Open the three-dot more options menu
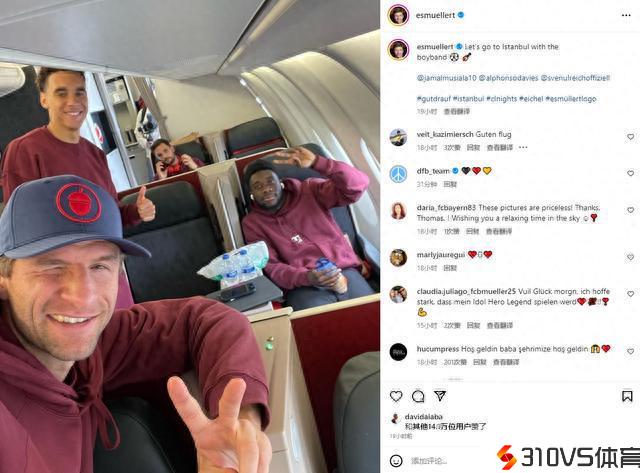The image size is (640, 473). click(x=626, y=15)
